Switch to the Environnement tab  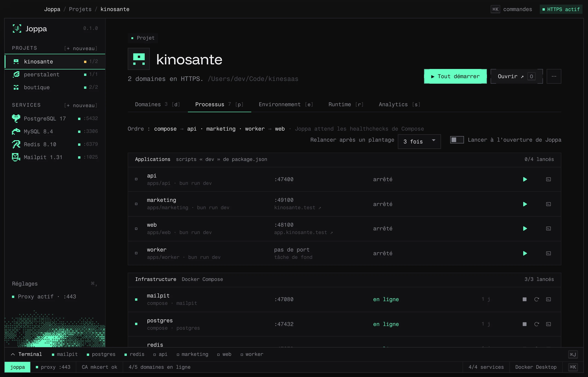286,105
